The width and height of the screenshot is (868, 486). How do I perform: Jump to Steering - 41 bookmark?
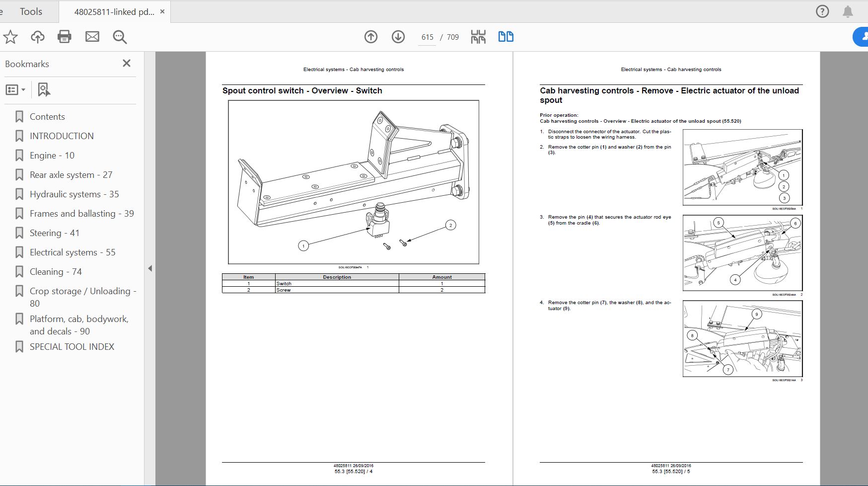55,233
